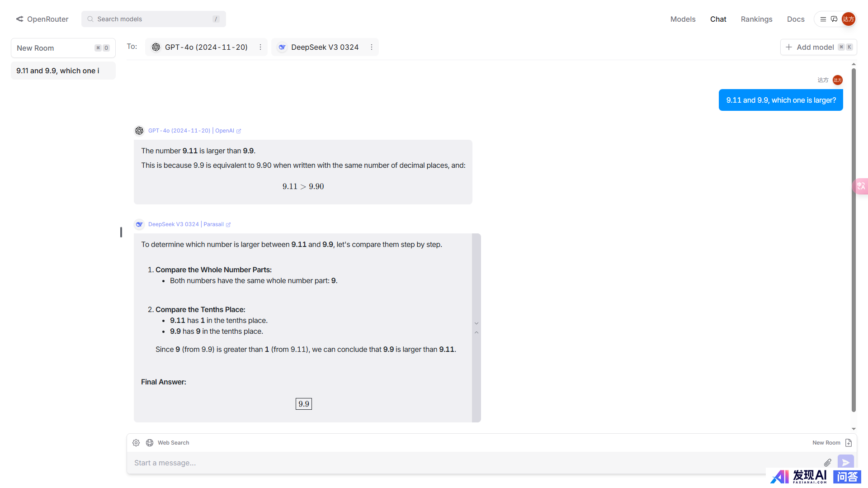
Task: Click the OpenRouter logo icon
Action: coord(20,19)
